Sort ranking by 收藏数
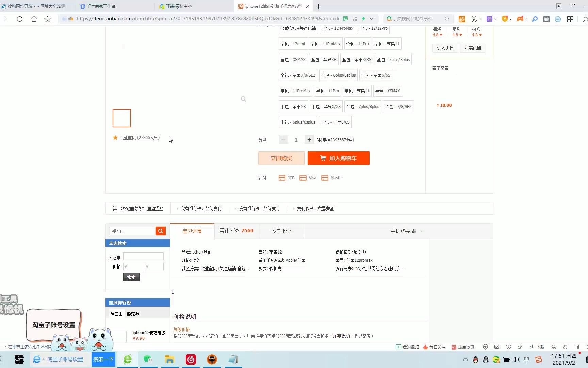The image size is (588, 368). [133, 314]
